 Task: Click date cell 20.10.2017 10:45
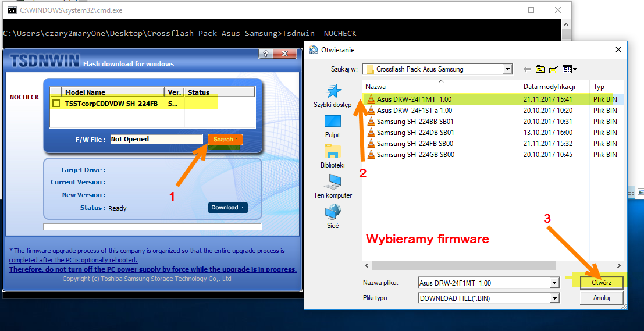(x=548, y=154)
